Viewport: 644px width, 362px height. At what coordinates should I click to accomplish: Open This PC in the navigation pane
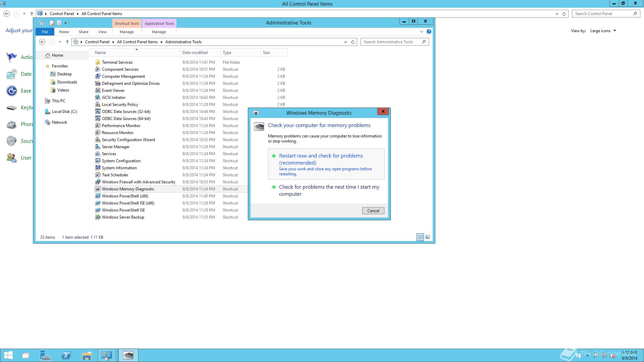point(58,101)
